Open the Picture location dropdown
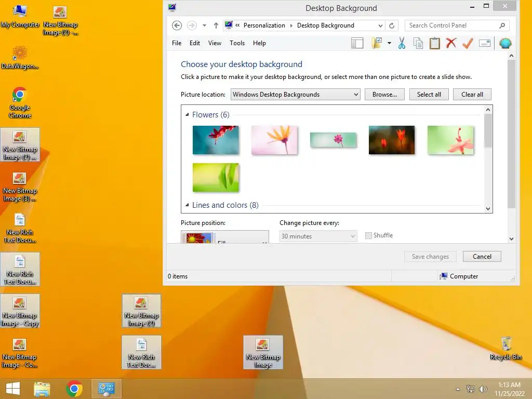Image resolution: width=532 pixels, height=399 pixels. pyautogui.click(x=295, y=95)
